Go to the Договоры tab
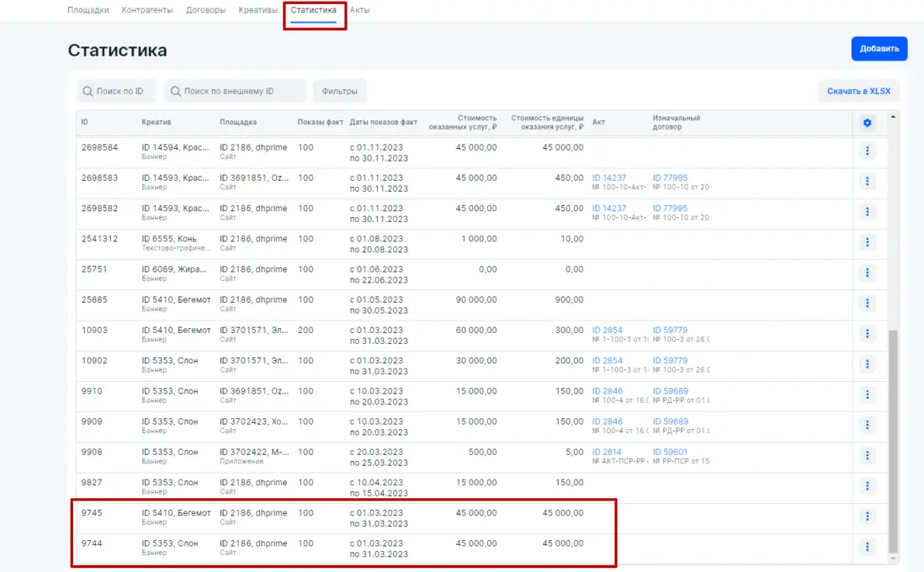Image resolution: width=924 pixels, height=572 pixels. (205, 10)
